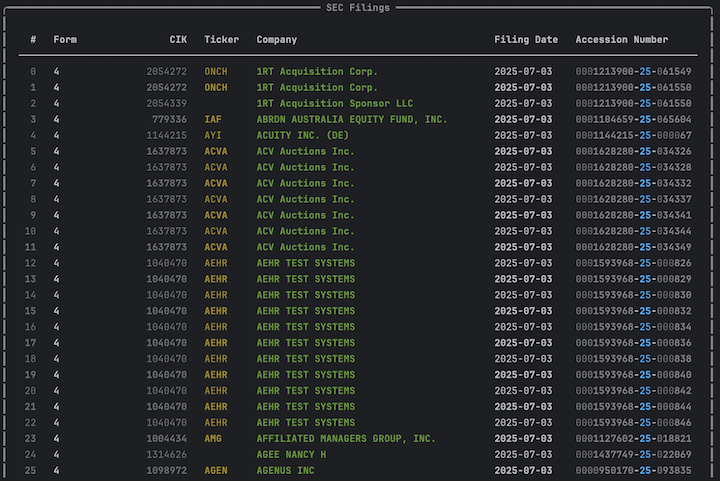Click AEHR ticker in row 12
The width and height of the screenshot is (720, 481).
[216, 263]
